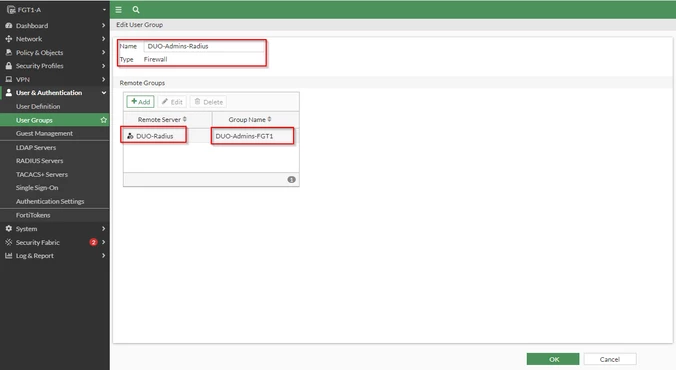Click the Delete remote group button
676x370 pixels.
208,102
